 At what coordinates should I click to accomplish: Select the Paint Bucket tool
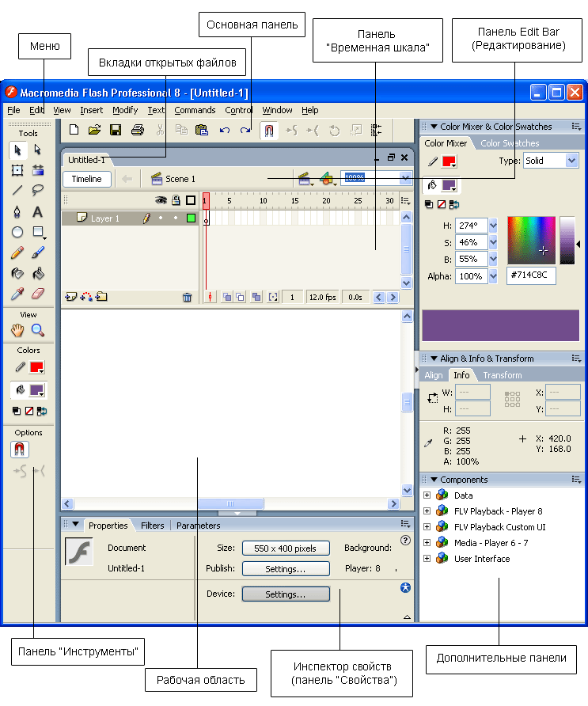(x=38, y=273)
